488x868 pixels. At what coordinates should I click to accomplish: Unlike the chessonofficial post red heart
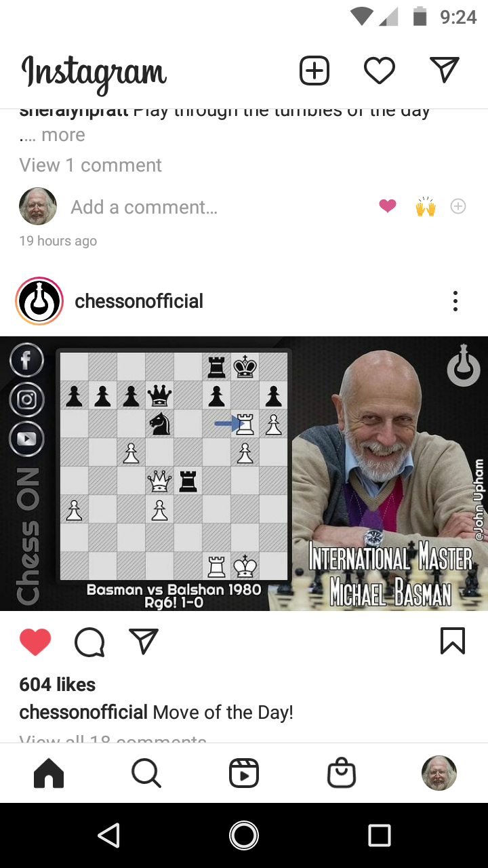point(35,642)
